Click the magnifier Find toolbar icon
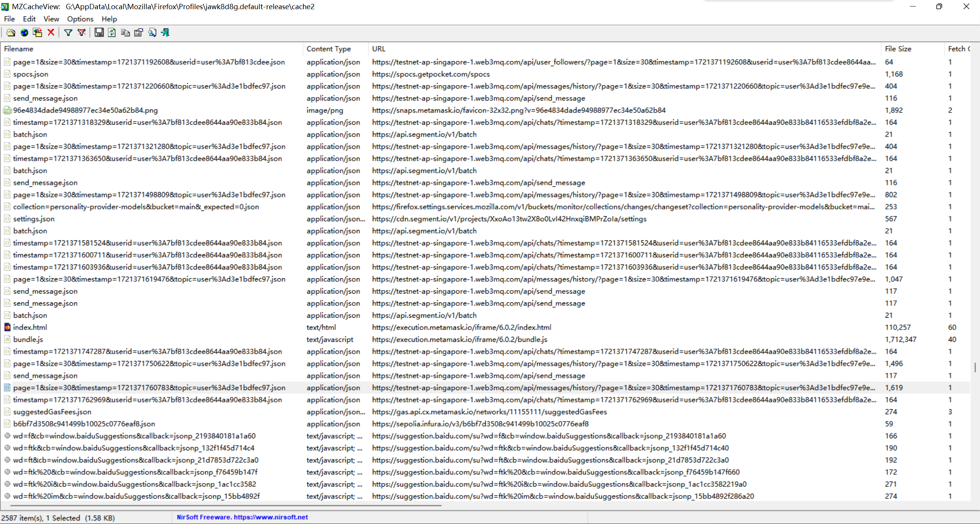The width and height of the screenshot is (980, 524). 152,33
